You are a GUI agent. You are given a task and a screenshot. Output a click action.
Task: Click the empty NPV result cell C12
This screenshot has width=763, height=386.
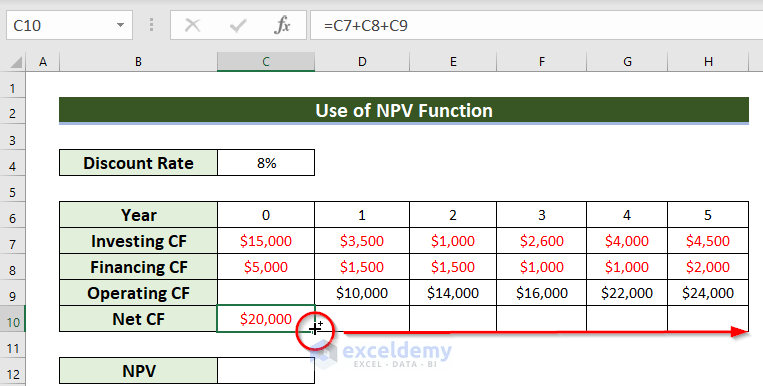(266, 371)
